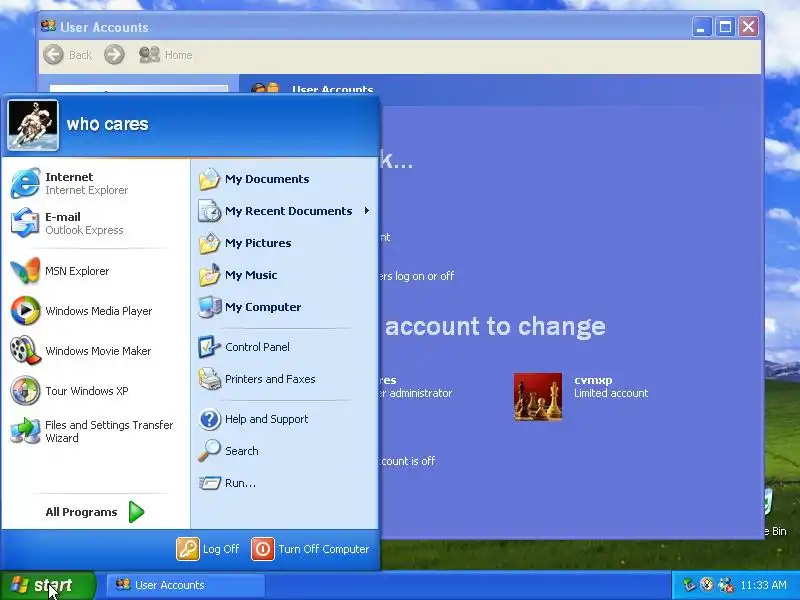Click tray icon with red X
The image size is (800, 600).
(x=725, y=585)
